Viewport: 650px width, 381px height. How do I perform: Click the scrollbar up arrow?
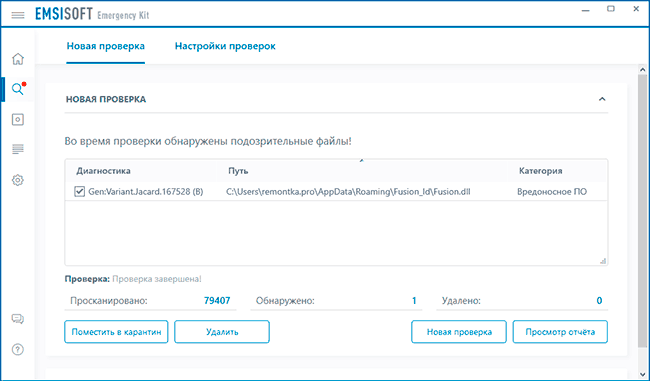(643, 70)
